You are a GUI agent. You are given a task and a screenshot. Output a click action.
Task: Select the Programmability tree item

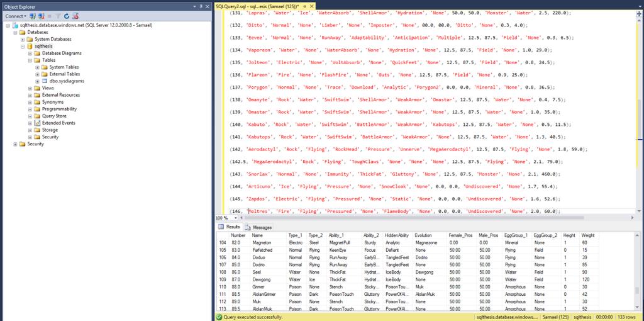[x=59, y=109]
